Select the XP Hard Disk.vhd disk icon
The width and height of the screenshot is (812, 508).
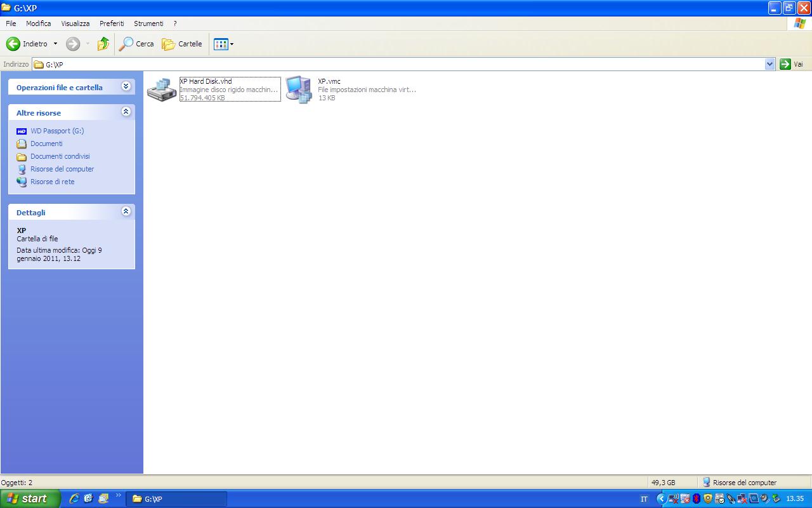pos(162,90)
